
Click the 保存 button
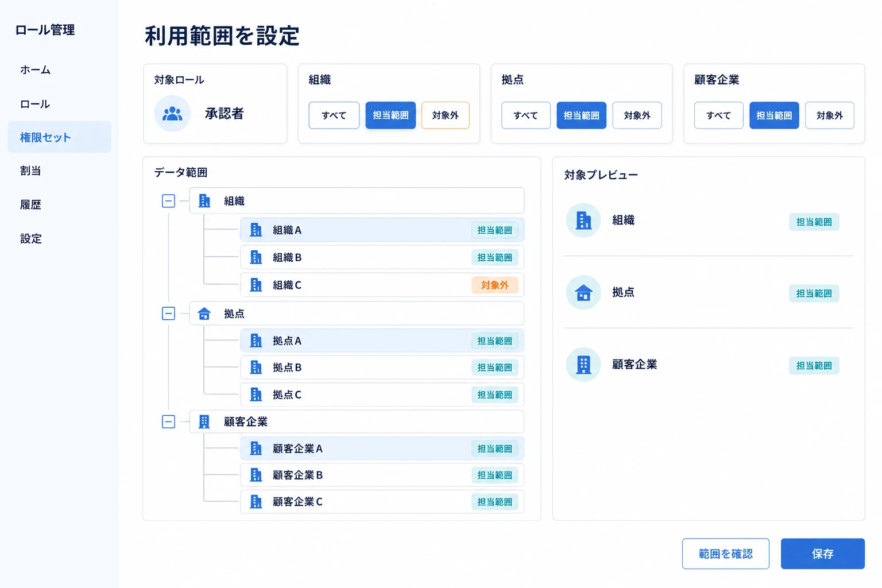pos(823,554)
